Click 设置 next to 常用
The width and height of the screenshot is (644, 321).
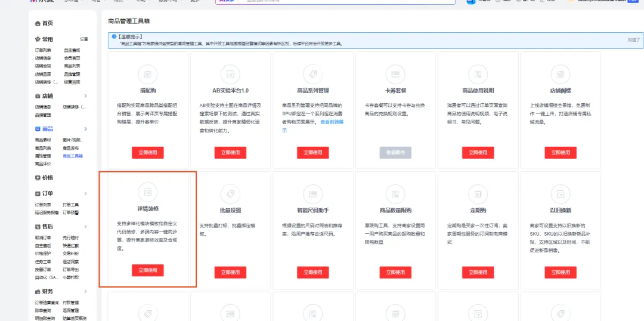(x=84, y=39)
